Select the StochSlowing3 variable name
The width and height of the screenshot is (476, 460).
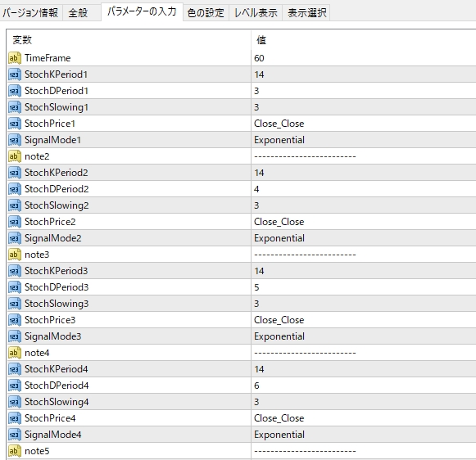click(x=57, y=304)
